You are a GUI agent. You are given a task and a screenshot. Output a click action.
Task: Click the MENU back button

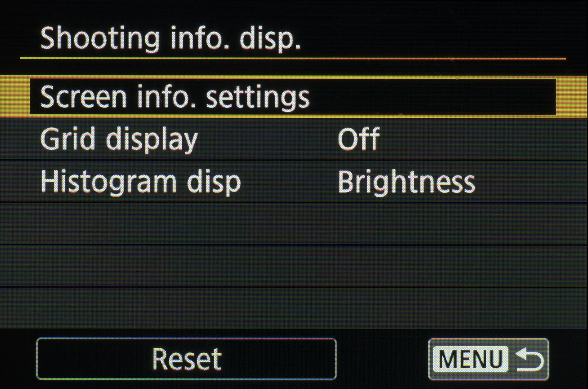point(488,359)
